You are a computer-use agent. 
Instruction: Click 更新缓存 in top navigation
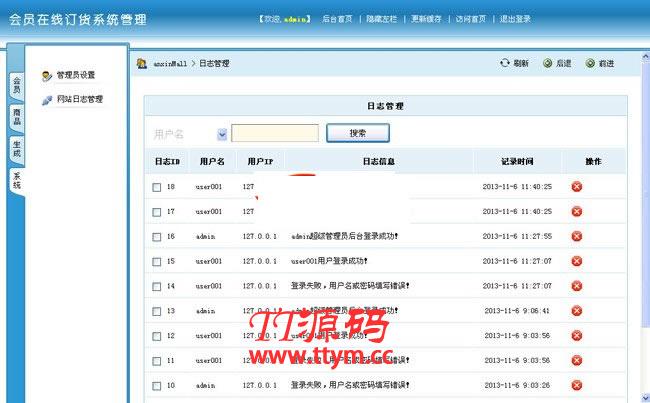tap(426, 19)
